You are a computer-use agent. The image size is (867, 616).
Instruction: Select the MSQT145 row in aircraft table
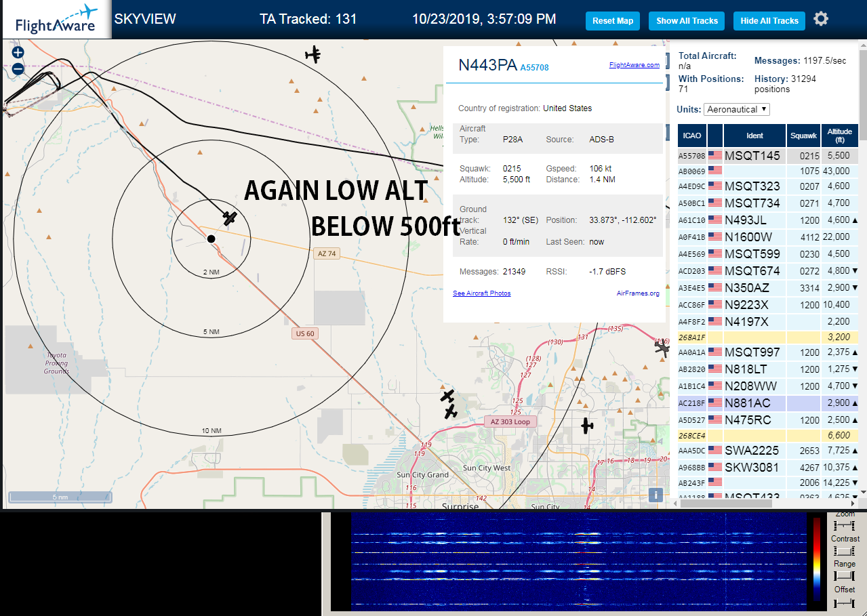[x=768, y=156]
